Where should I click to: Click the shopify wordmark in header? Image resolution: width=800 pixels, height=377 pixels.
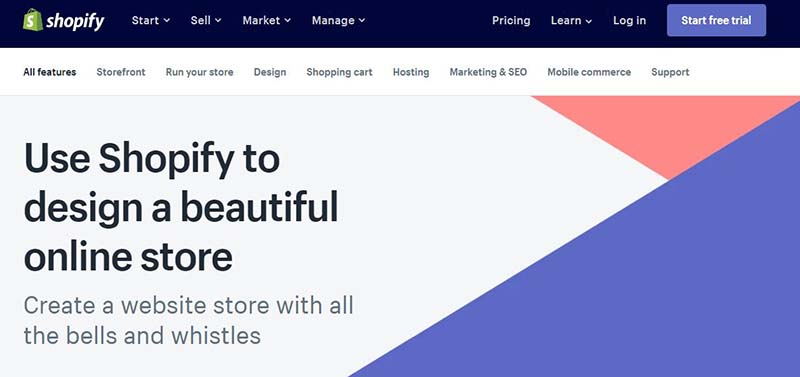(75, 21)
